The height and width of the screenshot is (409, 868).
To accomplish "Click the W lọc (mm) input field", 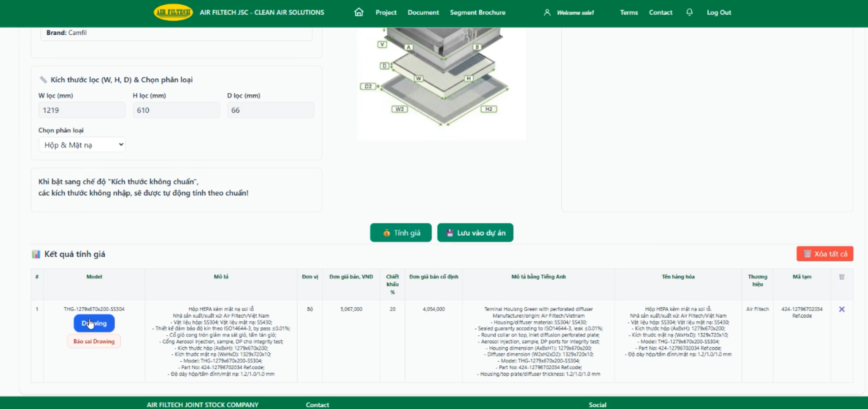I will [82, 110].
